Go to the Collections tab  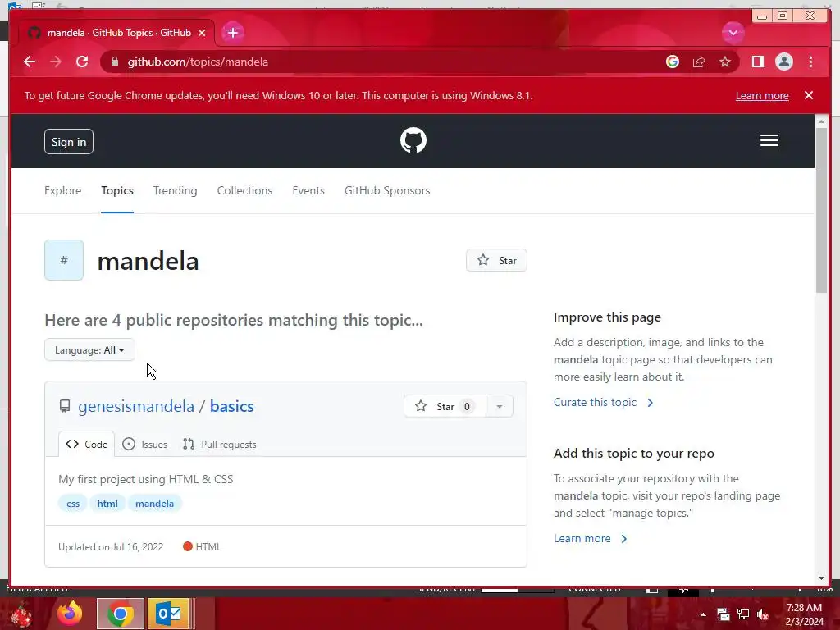[x=244, y=190]
